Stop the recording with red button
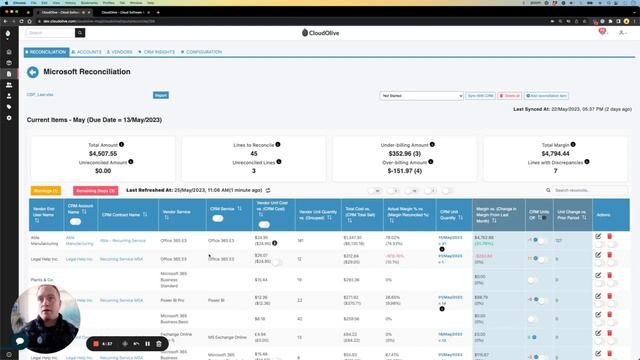Image resolution: width=640 pixels, height=360 pixels. click(96, 344)
